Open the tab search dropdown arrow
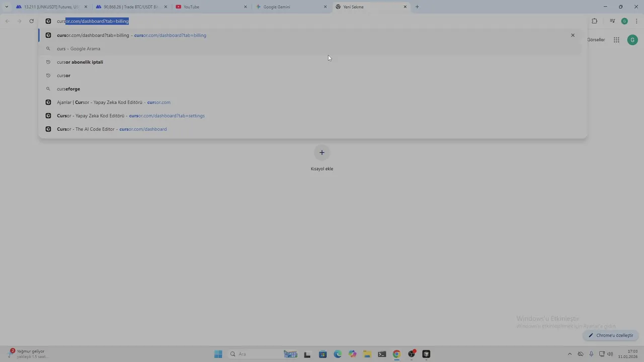 pos(7,7)
